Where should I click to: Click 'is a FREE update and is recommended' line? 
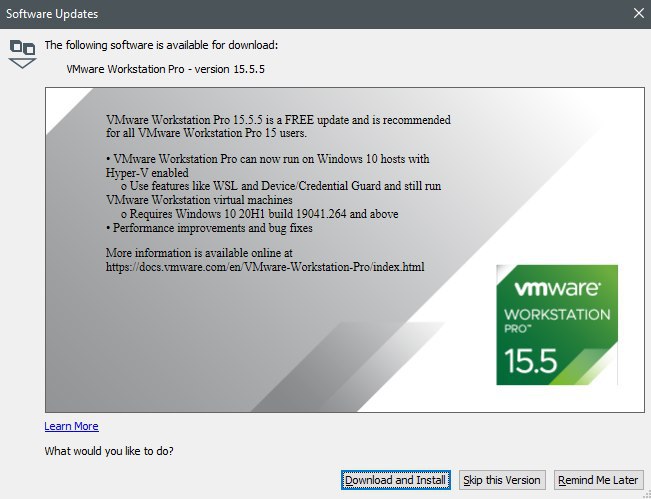(278, 120)
